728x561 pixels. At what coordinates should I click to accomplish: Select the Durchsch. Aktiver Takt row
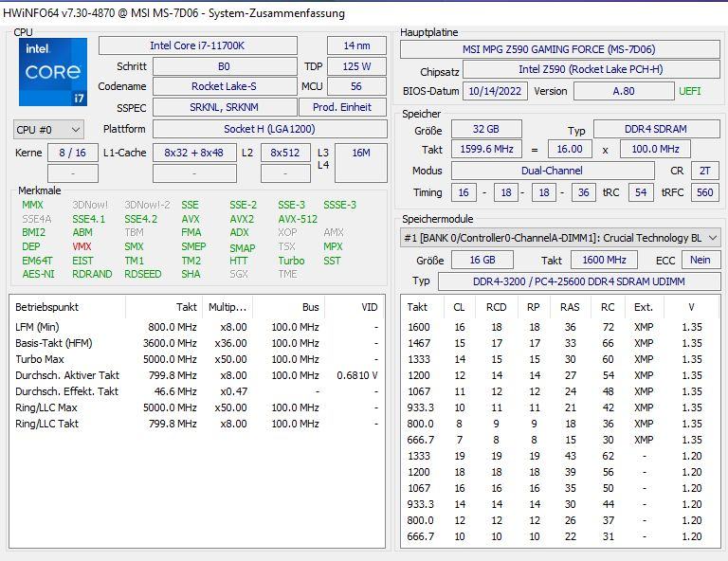click(197, 375)
